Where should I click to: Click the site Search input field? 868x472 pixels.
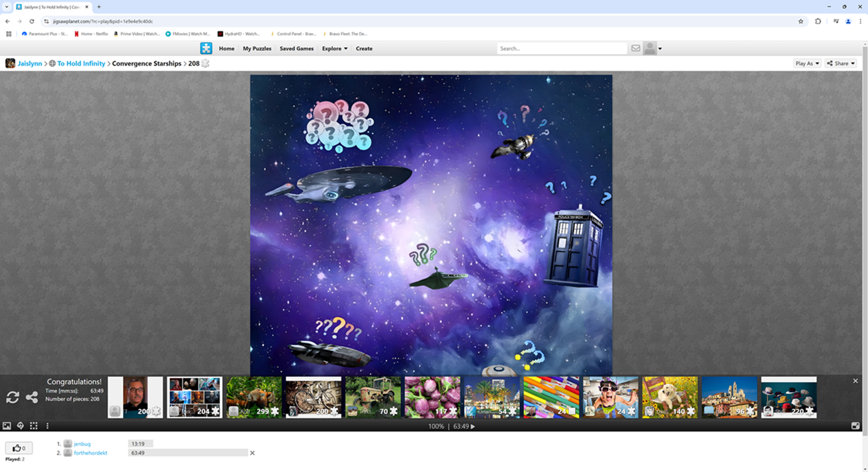point(562,48)
